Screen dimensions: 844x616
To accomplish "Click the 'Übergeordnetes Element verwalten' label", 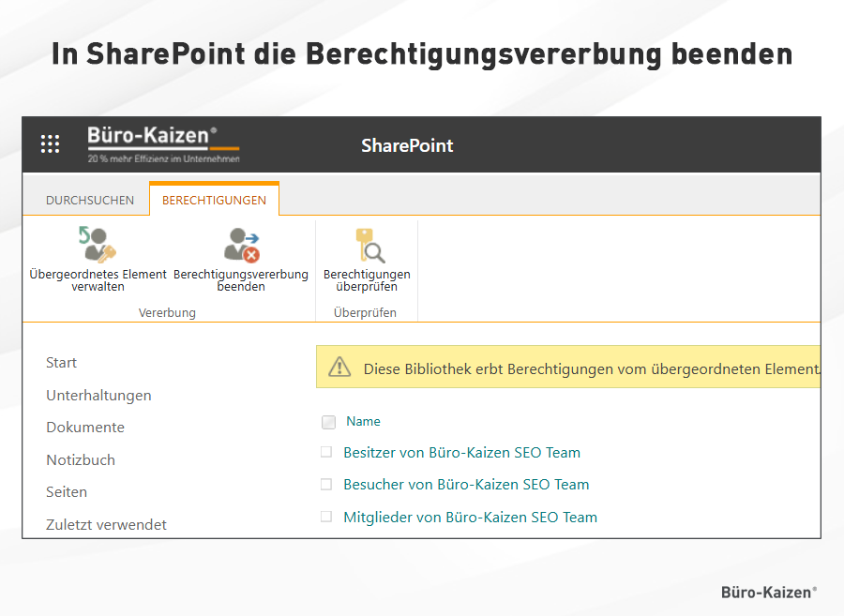I will (x=98, y=280).
